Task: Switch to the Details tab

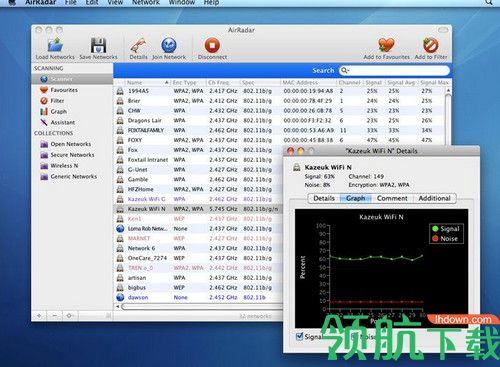Action: 324,198
